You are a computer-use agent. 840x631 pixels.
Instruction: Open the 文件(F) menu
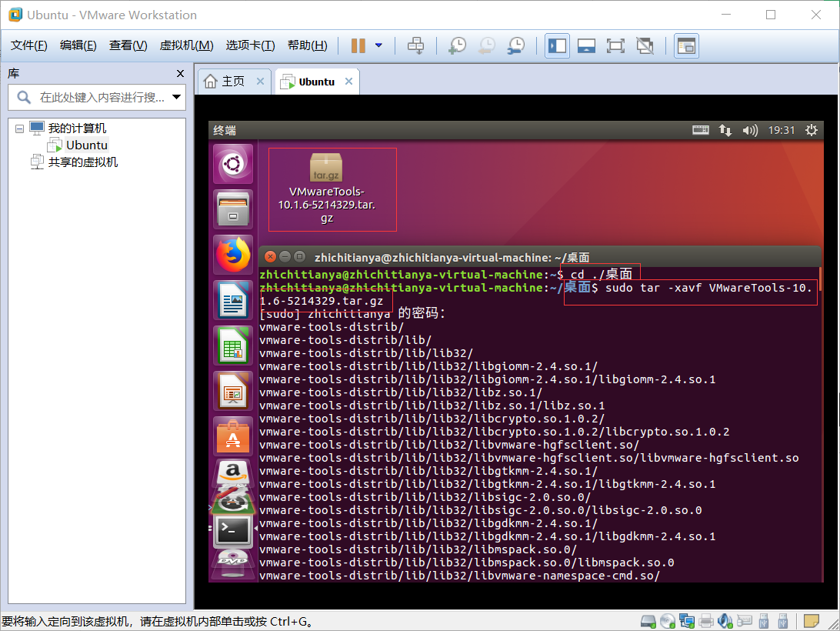point(29,45)
